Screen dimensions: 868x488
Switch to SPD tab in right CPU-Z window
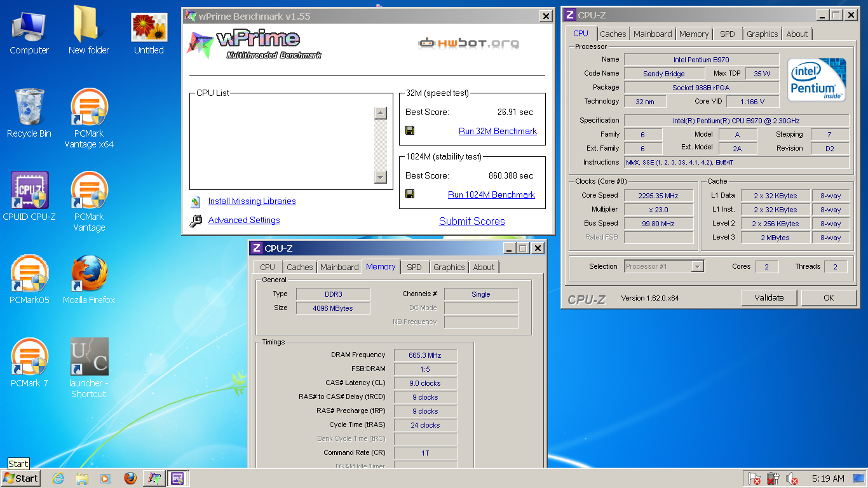tap(728, 34)
